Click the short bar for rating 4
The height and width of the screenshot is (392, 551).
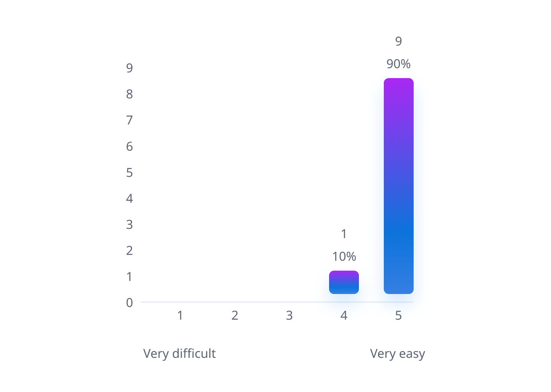tap(344, 282)
